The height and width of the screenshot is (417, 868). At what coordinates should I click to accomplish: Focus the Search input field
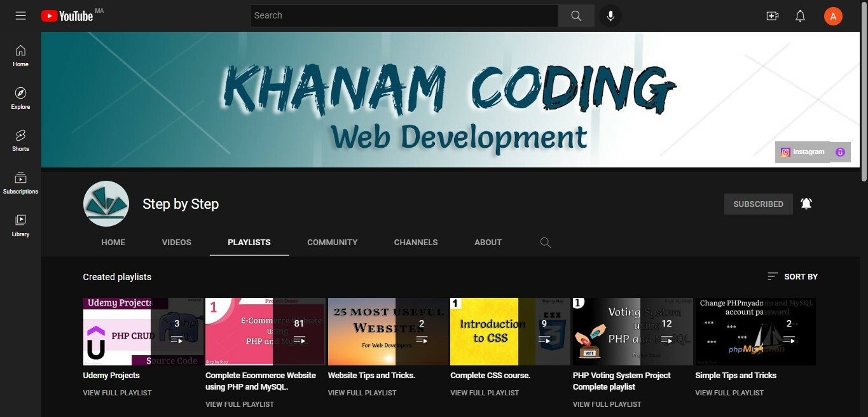point(404,16)
